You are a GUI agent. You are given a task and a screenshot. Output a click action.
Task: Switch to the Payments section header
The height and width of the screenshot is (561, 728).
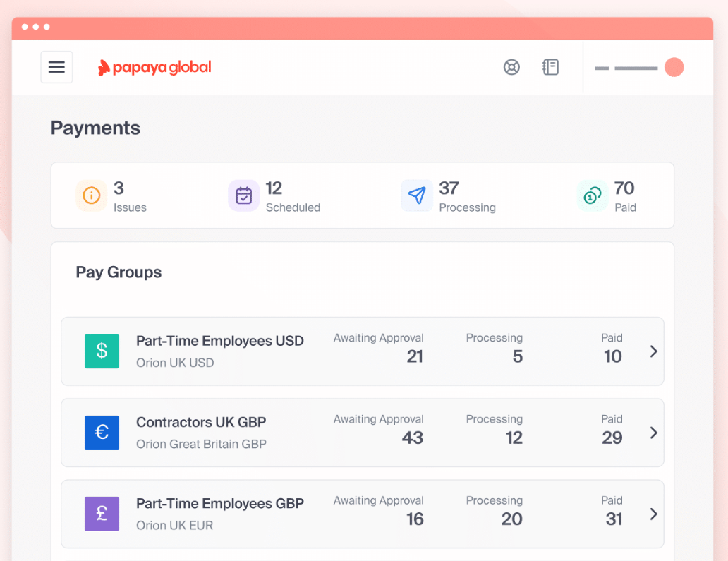click(x=95, y=128)
